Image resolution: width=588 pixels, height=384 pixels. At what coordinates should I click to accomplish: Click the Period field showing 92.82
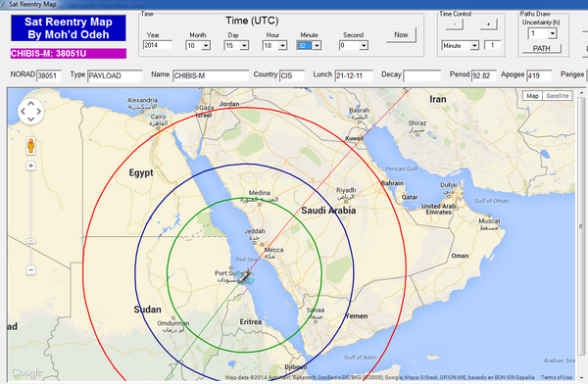[484, 75]
